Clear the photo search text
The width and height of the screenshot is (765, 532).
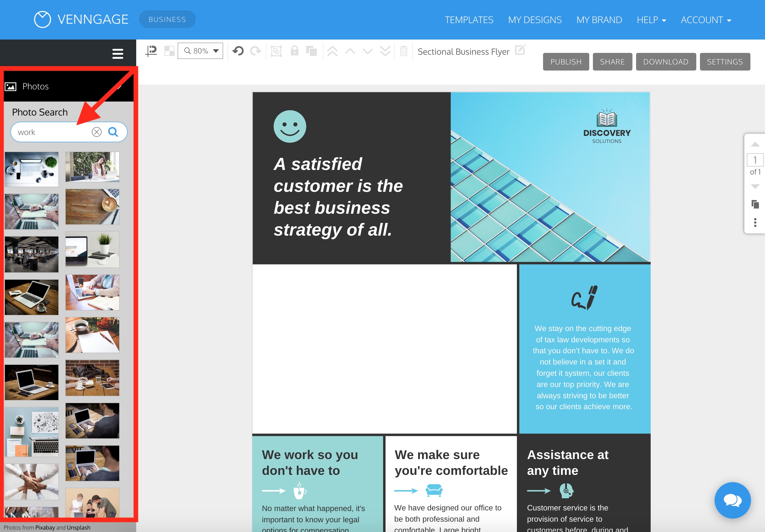(x=97, y=132)
